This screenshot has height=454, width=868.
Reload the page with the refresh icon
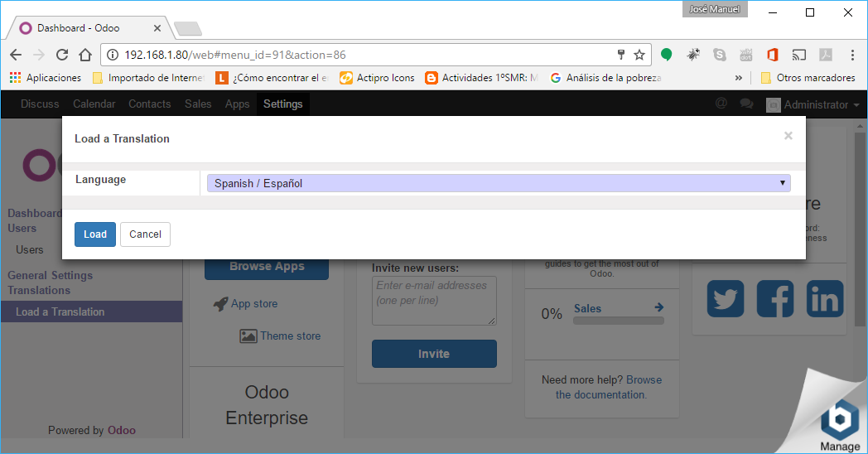point(62,55)
